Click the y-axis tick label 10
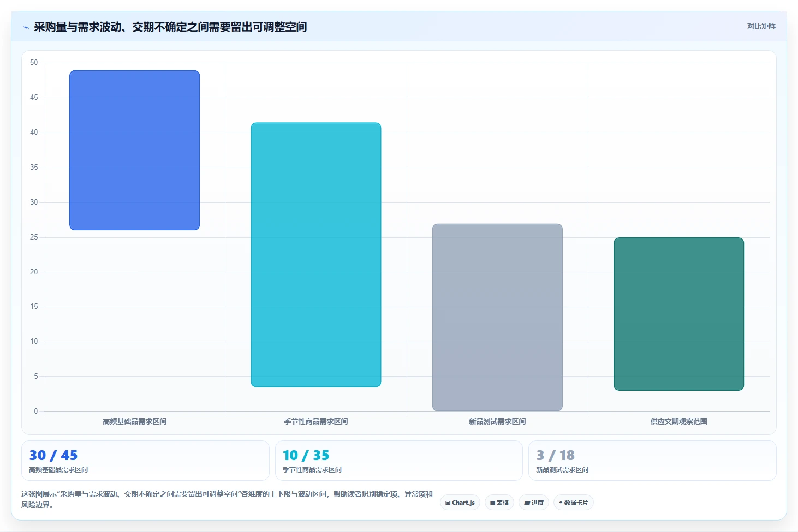Screen dimensions: 798x532 (34, 342)
